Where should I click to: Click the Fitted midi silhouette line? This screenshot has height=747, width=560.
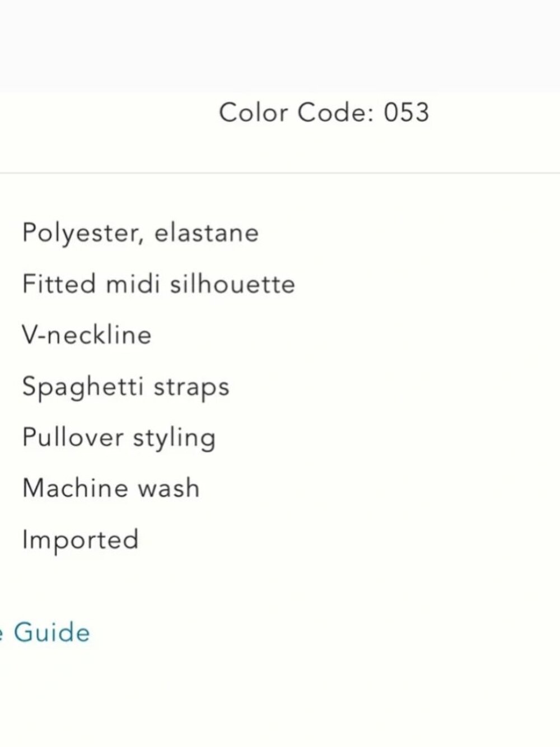158,284
